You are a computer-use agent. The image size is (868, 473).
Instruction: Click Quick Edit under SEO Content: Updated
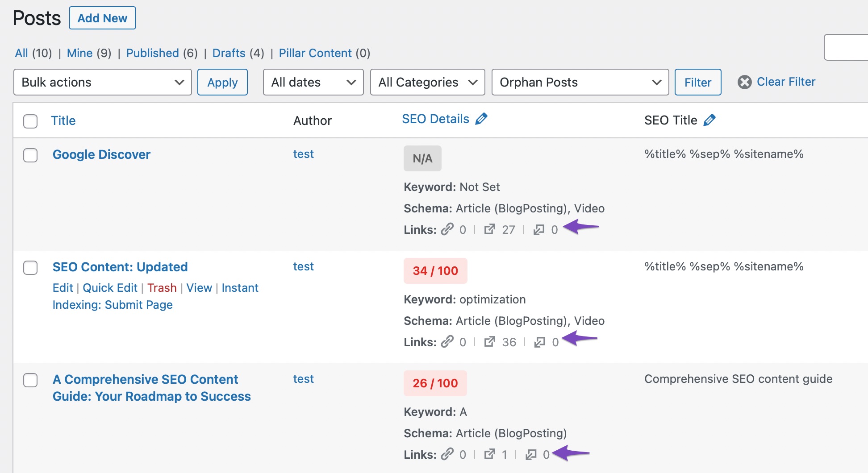pyautogui.click(x=110, y=288)
